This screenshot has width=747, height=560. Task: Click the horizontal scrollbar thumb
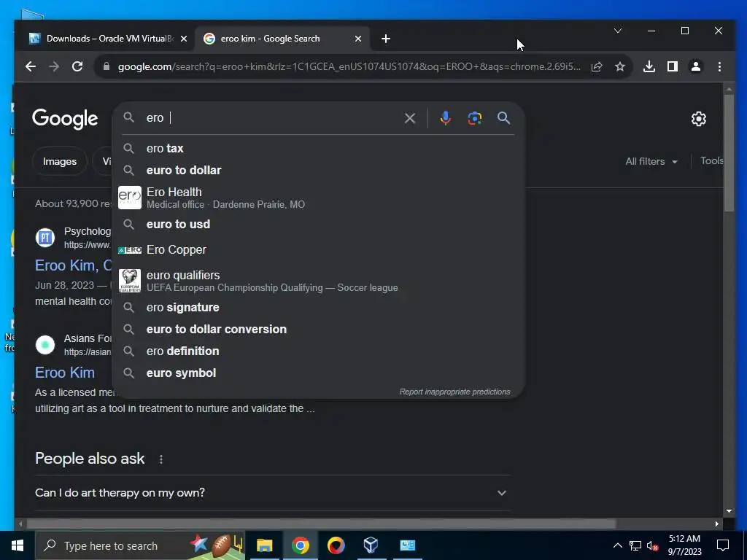(x=322, y=524)
